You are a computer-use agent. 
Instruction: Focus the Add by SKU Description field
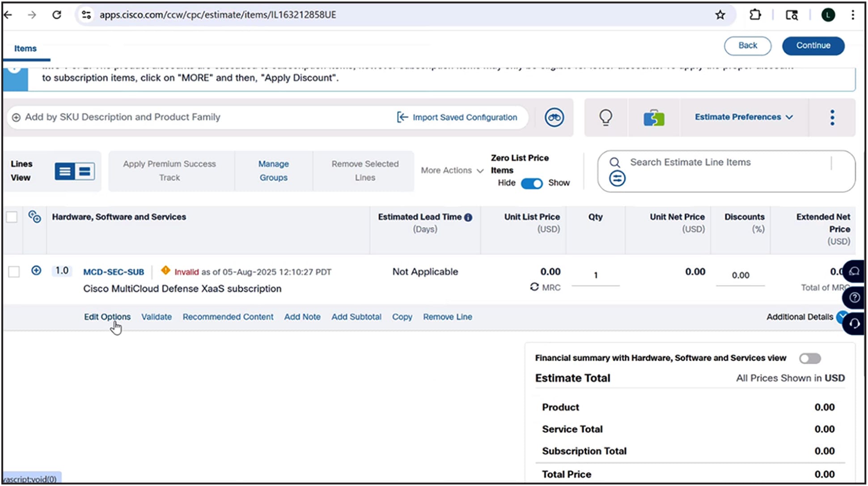tap(201, 117)
